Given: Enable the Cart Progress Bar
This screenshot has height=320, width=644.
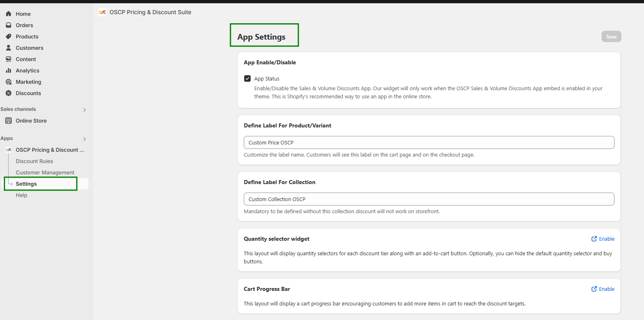Looking at the screenshot, I should point(603,289).
